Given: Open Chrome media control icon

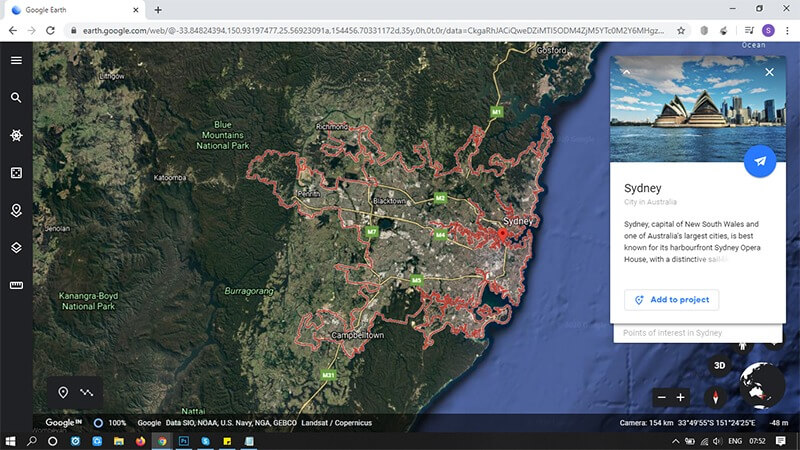Looking at the screenshot, I should [749, 31].
